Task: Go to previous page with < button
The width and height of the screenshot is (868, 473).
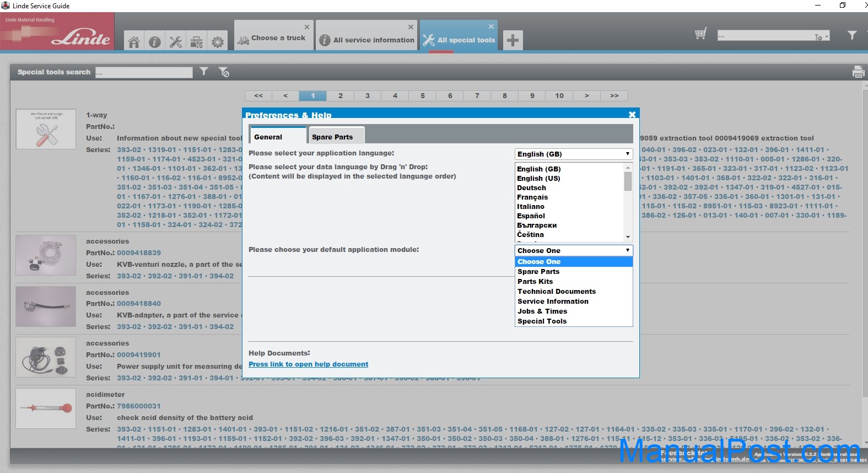Action: pos(285,96)
